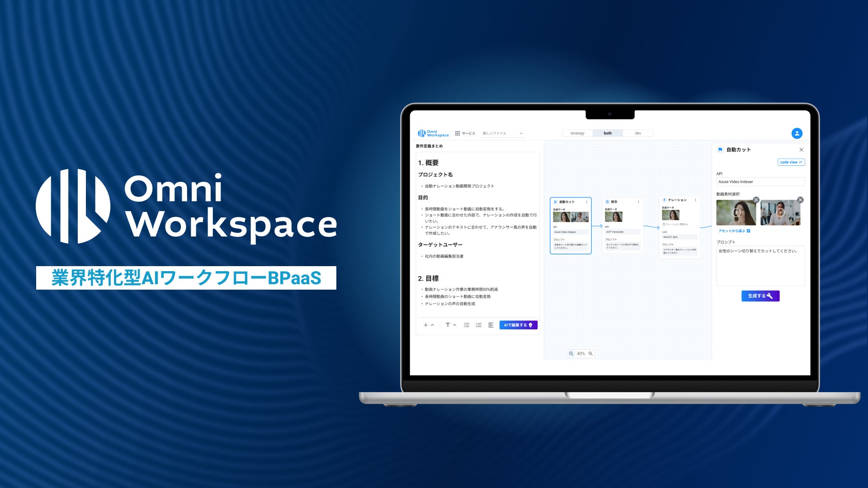The width and height of the screenshot is (868, 488).
Task: Switch to the strategy tab
Action: [577, 133]
